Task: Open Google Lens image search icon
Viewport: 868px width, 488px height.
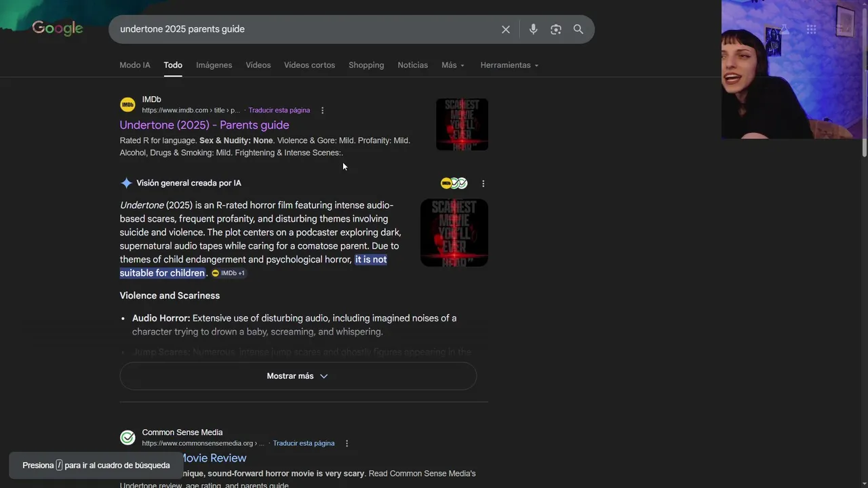Action: [556, 29]
